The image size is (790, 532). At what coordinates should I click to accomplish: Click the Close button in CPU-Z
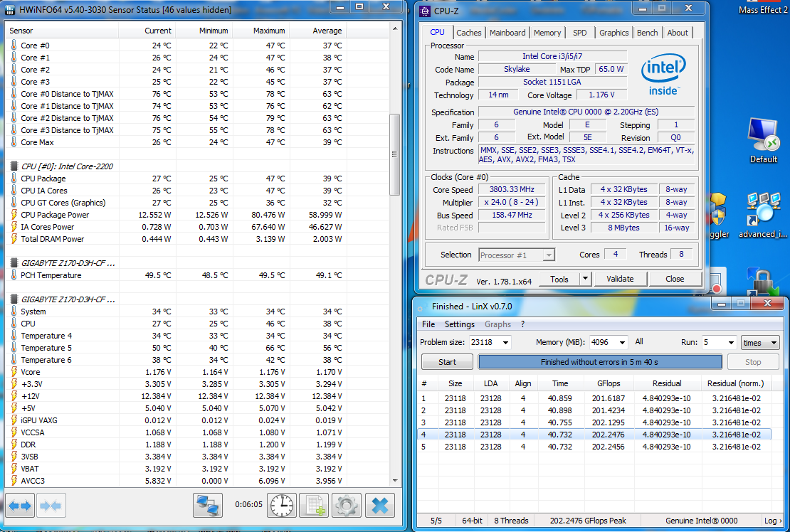pyautogui.click(x=675, y=279)
